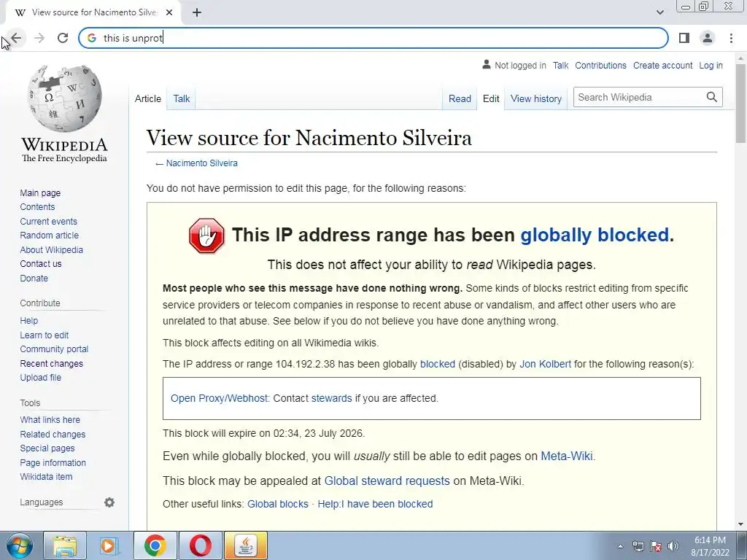Viewport: 747px width, 560px height.
Task: Open Chrome's three-dot menu
Action: click(x=731, y=38)
